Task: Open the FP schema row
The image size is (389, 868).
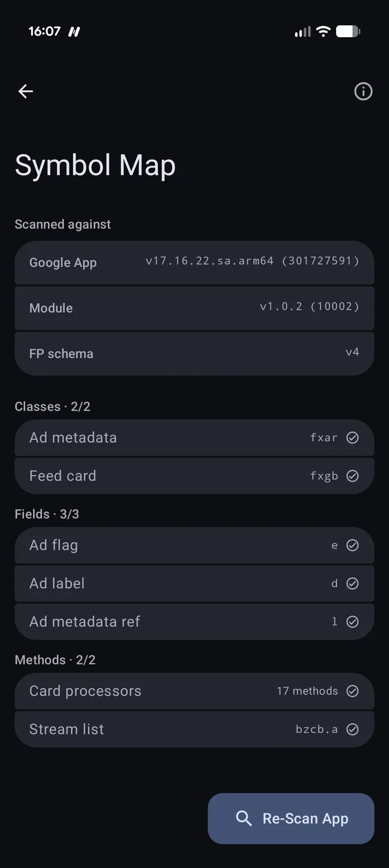Action: point(194,353)
